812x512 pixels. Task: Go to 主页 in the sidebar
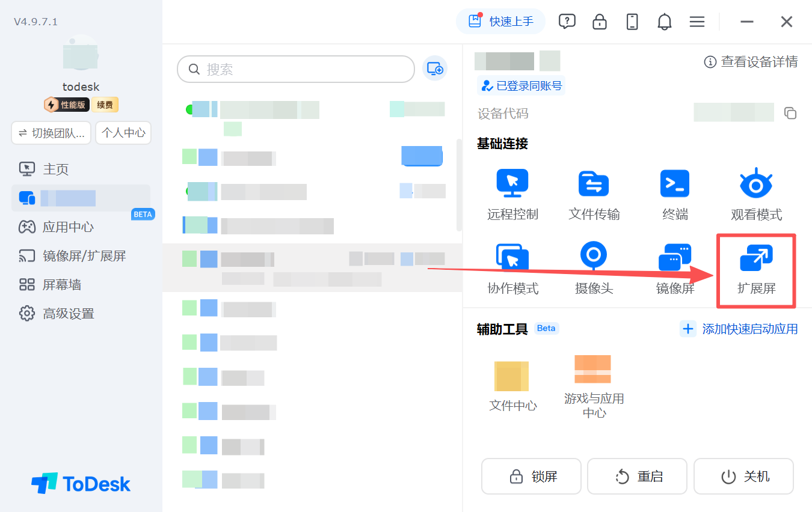pos(81,169)
